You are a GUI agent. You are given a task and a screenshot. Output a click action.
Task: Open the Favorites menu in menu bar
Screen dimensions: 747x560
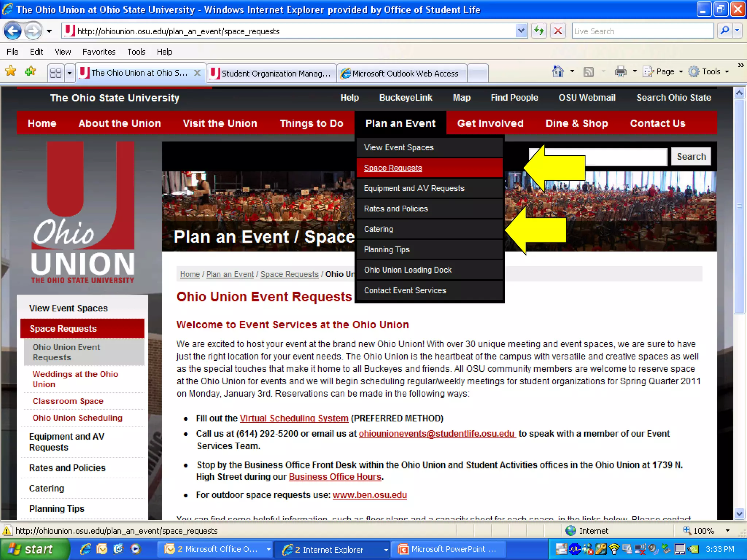click(x=98, y=52)
